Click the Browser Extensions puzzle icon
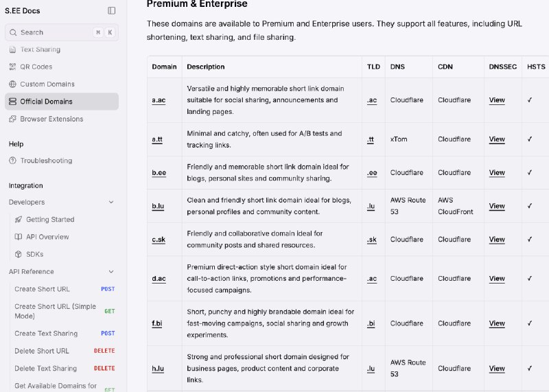 [13, 119]
